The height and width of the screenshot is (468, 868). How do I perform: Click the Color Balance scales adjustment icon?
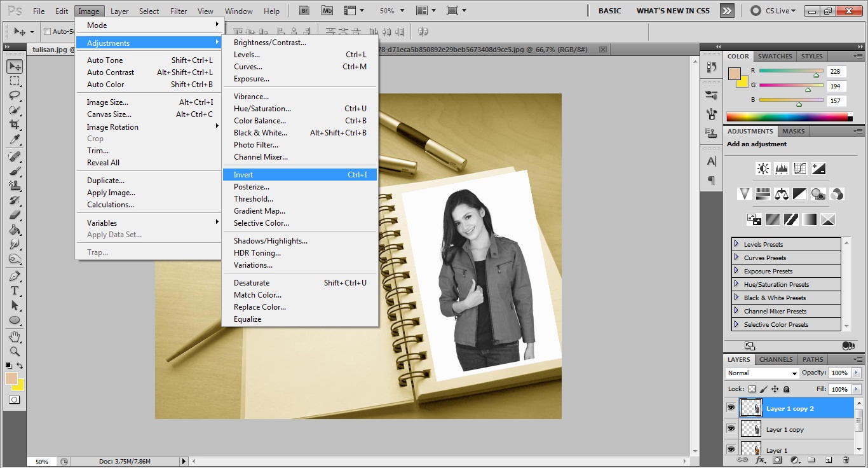(782, 194)
